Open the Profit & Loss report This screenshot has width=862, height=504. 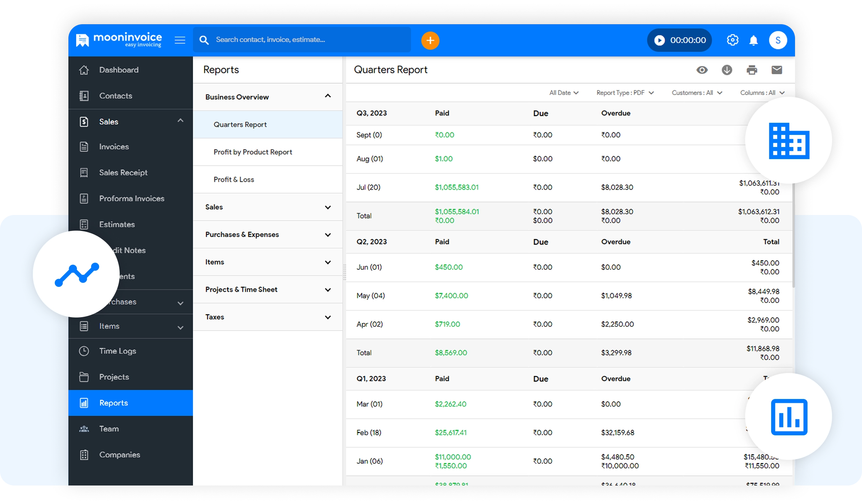coord(234,179)
